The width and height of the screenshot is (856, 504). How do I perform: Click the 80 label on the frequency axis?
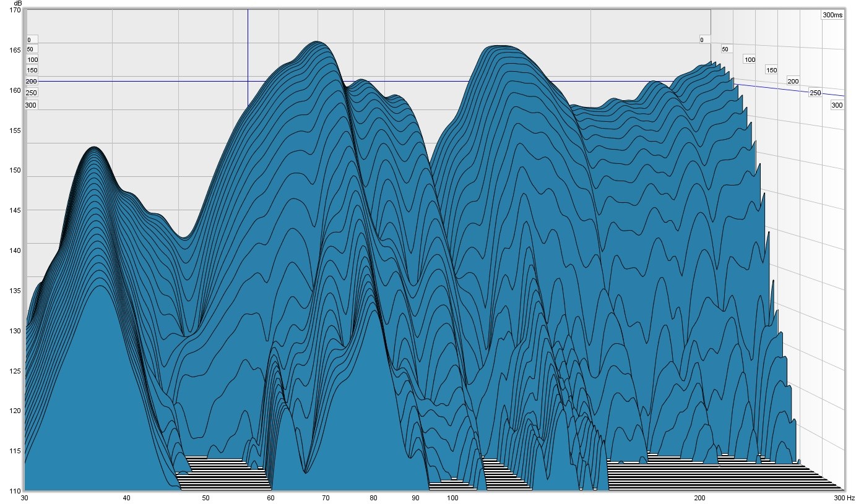373,498
